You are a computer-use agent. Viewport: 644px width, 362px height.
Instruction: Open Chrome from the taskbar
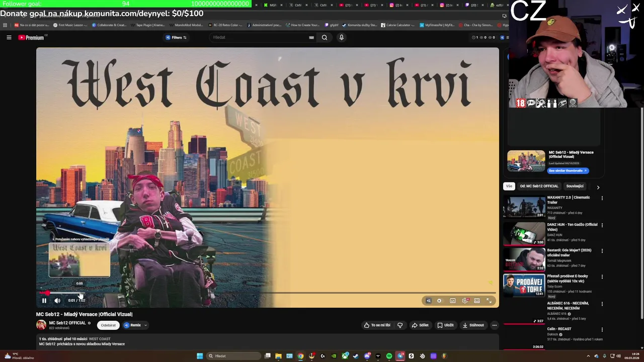pos(301,356)
